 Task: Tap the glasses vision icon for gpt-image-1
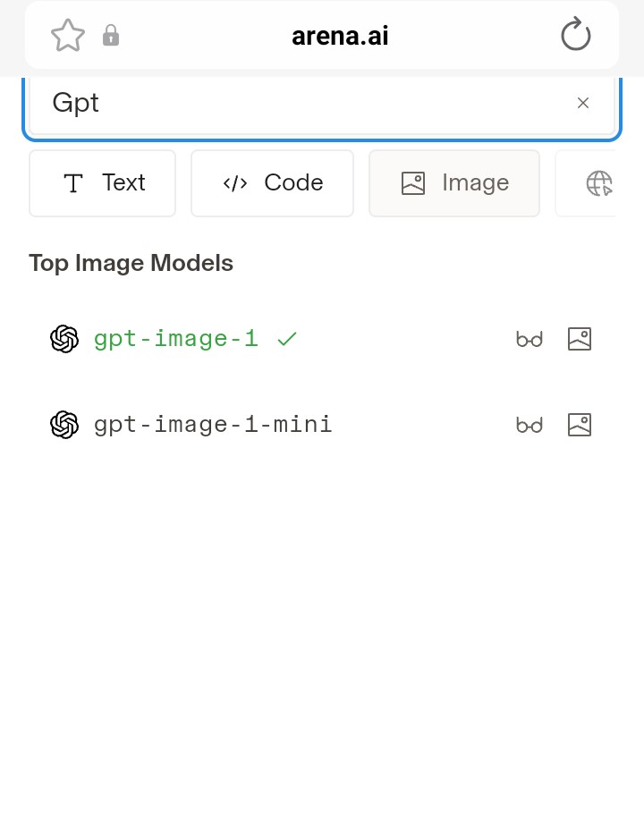click(529, 340)
